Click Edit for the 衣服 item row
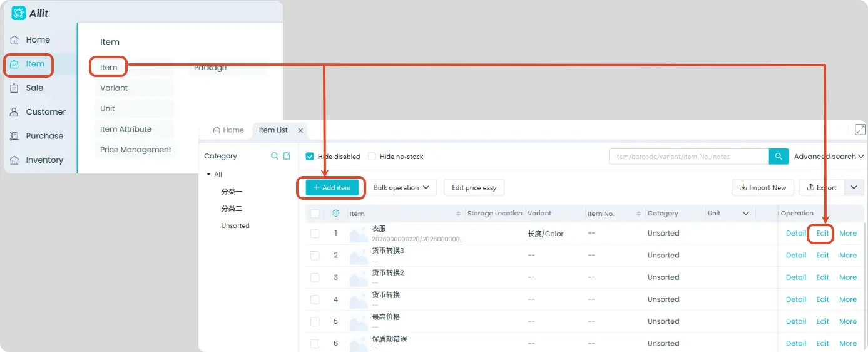 click(822, 233)
